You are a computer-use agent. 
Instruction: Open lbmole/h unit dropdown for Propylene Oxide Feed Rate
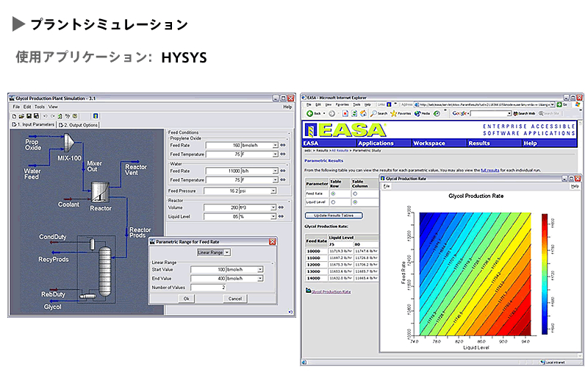pos(275,146)
